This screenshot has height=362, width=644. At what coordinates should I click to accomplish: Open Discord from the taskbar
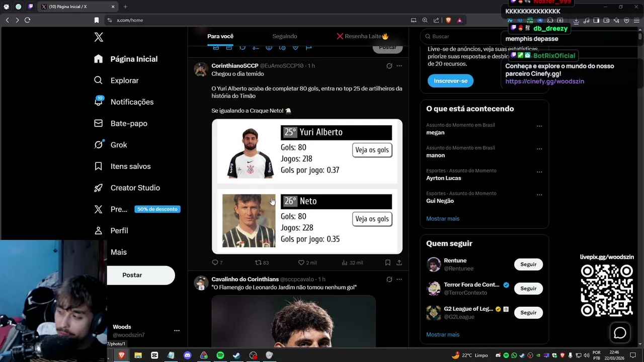pyautogui.click(x=187, y=355)
